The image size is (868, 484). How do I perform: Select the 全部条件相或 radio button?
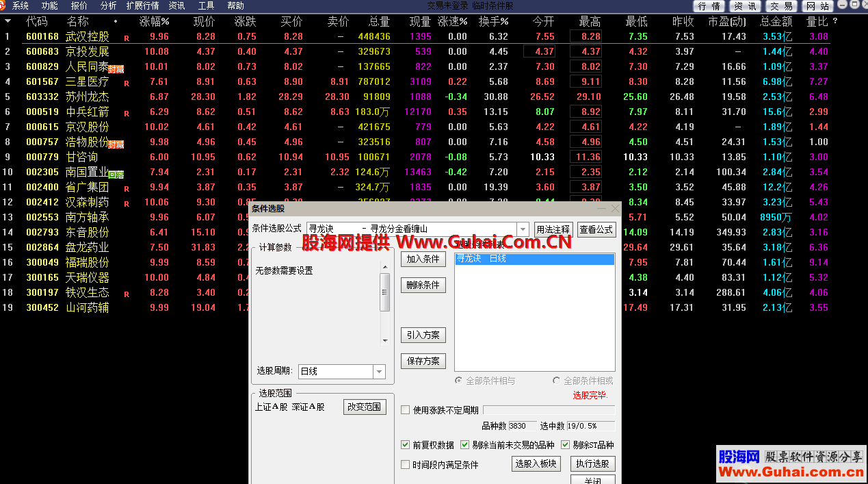click(557, 381)
